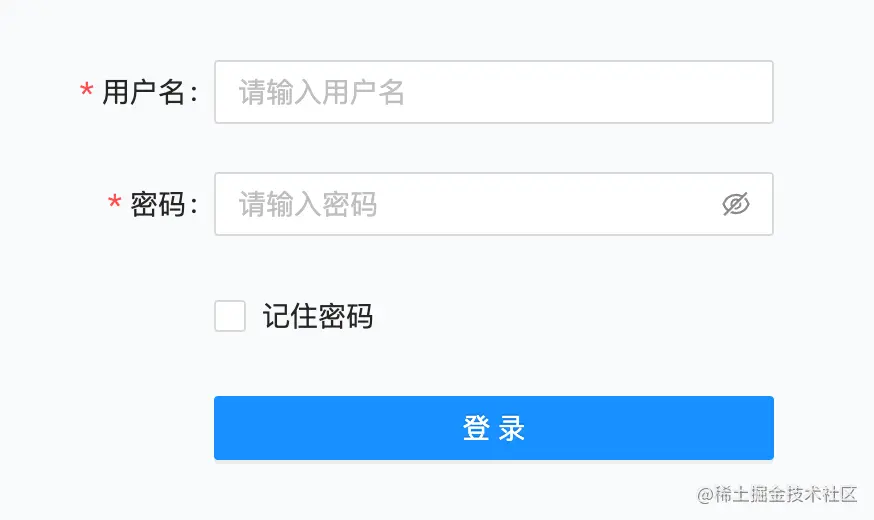Click the colon after the 用户名 label

click(194, 93)
